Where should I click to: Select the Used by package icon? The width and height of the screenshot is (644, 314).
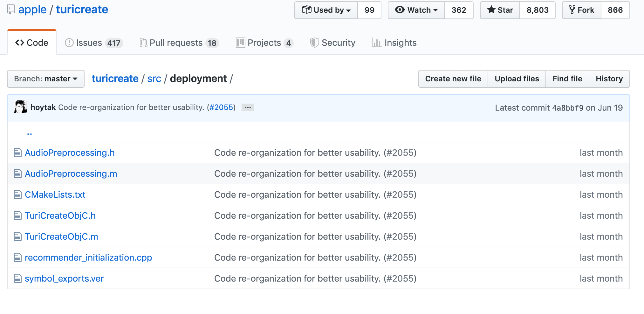pos(306,10)
